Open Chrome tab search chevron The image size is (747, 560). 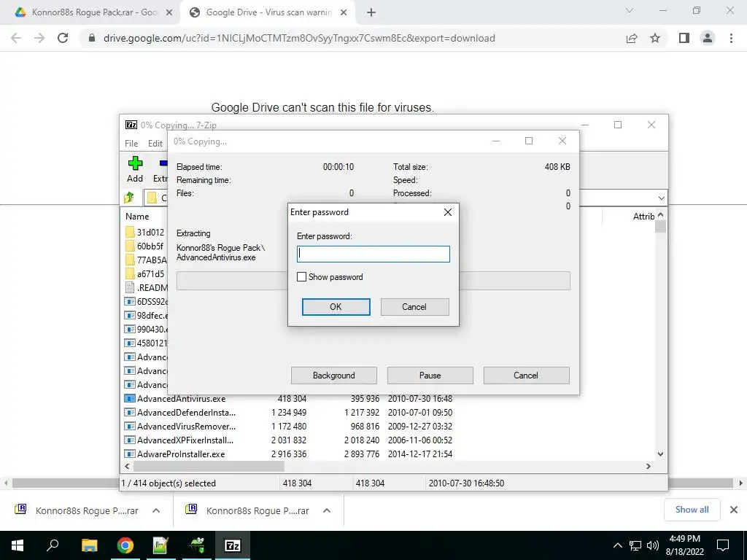tap(630, 10)
